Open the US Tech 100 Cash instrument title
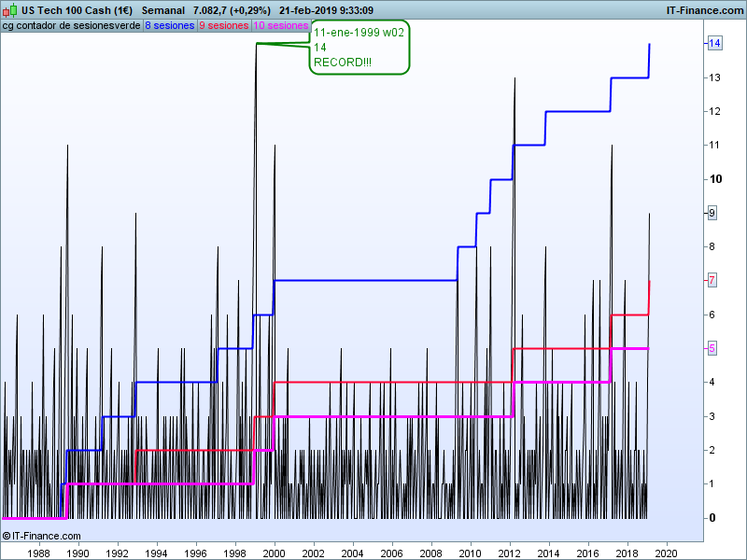 (x=77, y=10)
